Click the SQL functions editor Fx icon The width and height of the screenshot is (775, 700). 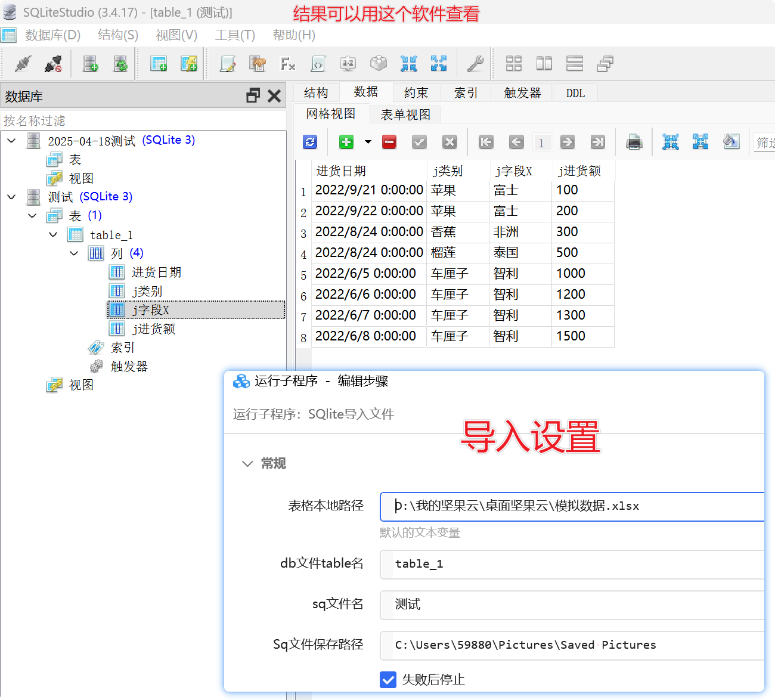(x=288, y=64)
